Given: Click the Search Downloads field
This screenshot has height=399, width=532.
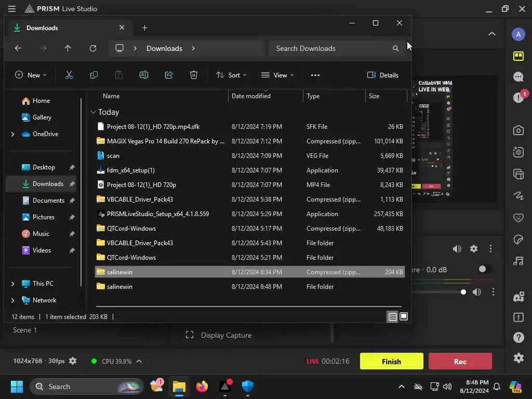Looking at the screenshot, I should click(x=338, y=48).
